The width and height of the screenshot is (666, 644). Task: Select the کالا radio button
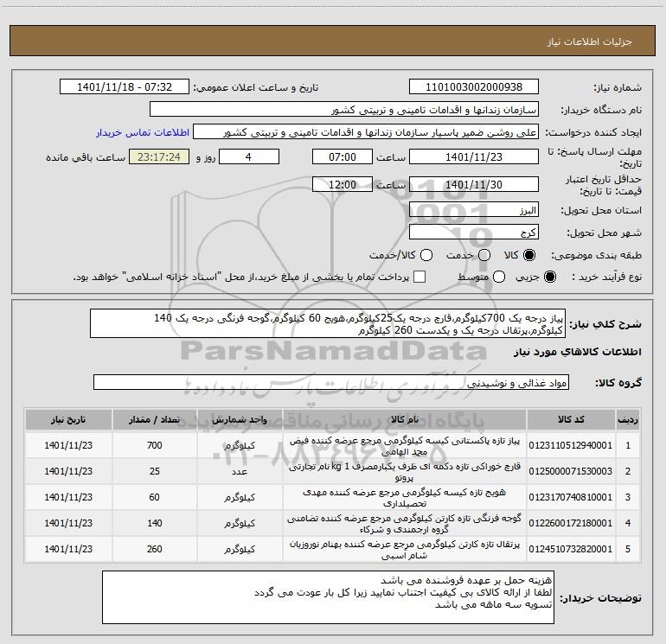[529, 255]
